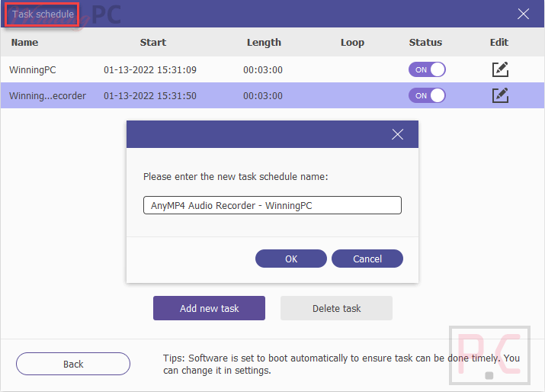545x392 pixels.
Task: Click the Winning...ecorder length 00:03:00 cell
Action: click(x=263, y=95)
